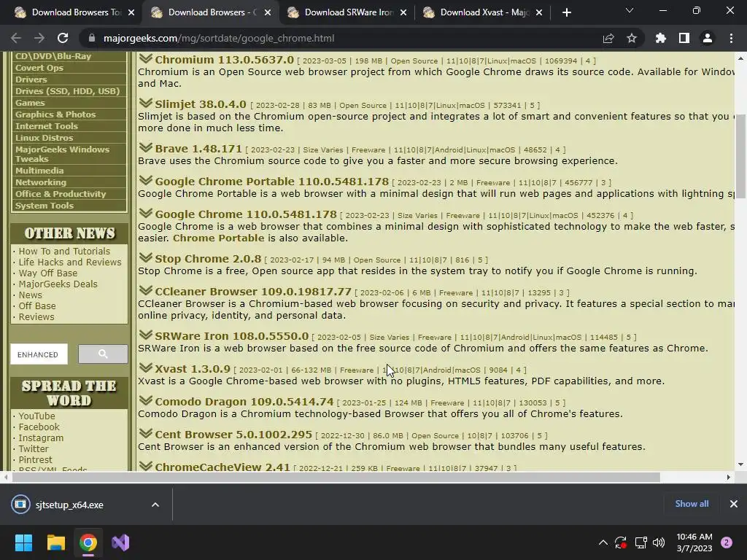Open the Facebook link
747x560 pixels.
39,427
